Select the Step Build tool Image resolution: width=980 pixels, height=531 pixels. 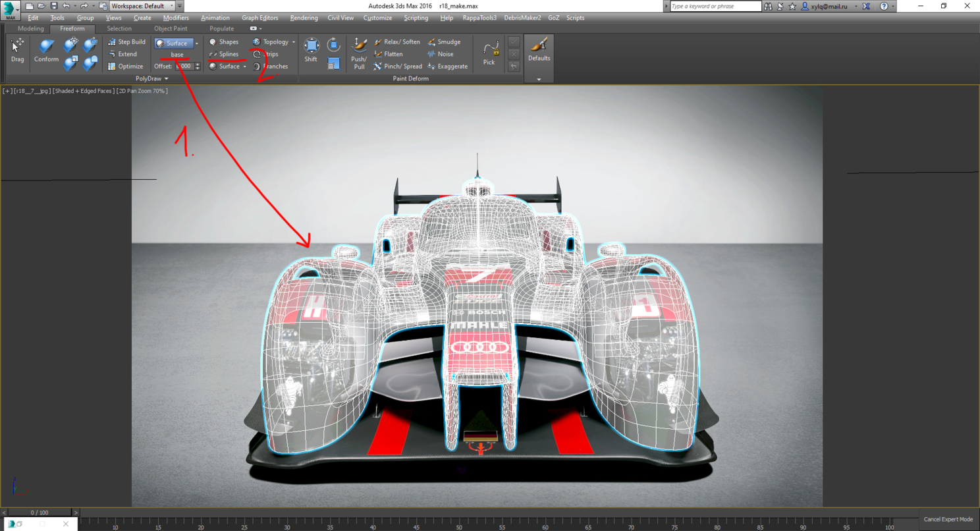coord(126,42)
